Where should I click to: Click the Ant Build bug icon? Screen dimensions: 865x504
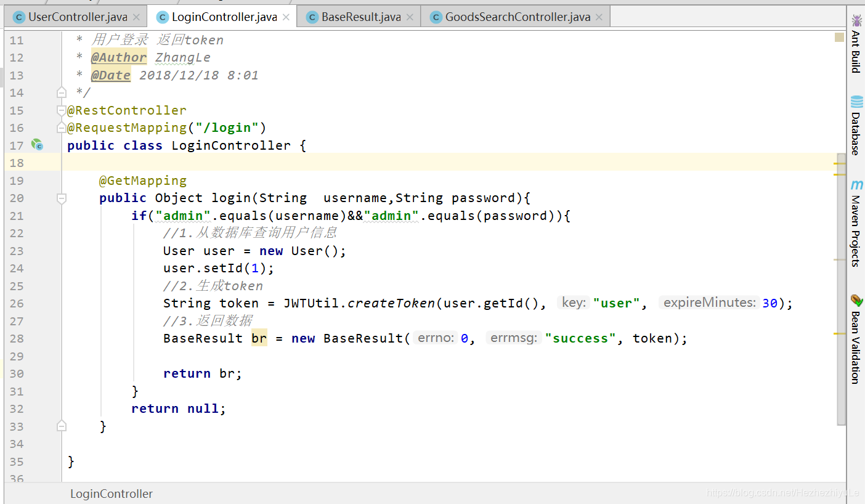[x=856, y=21]
